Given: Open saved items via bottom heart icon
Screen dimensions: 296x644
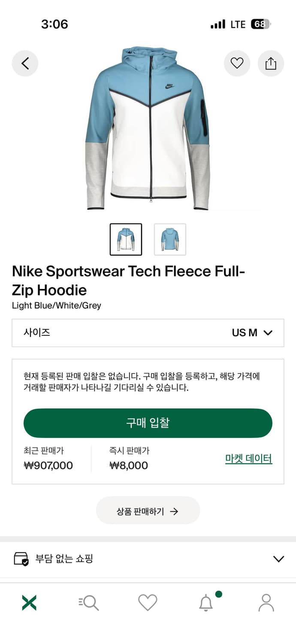Looking at the screenshot, I should pos(148,602).
